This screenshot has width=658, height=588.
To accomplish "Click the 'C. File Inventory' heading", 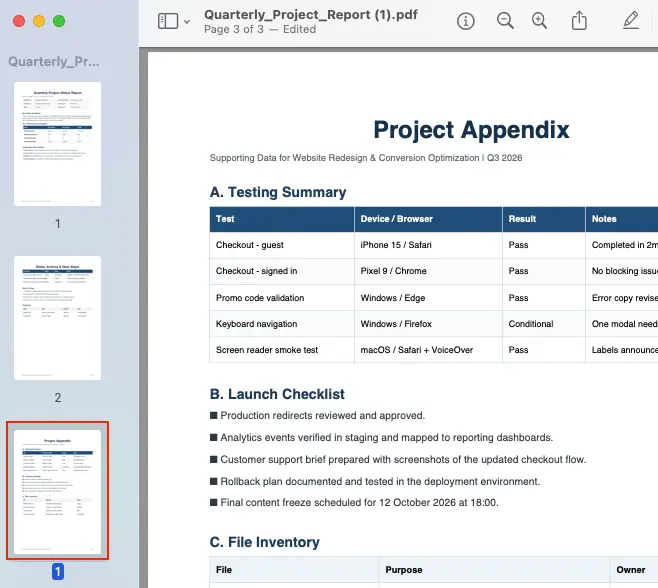I will click(264, 542).
